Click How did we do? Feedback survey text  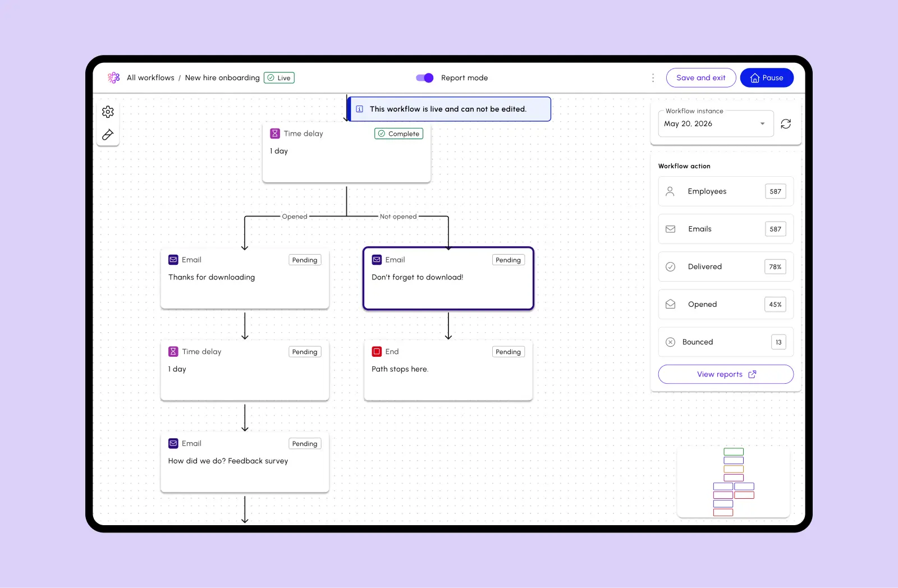point(228,461)
